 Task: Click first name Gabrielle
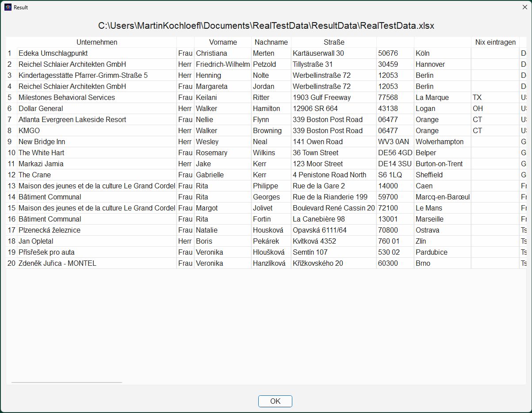(x=223, y=175)
